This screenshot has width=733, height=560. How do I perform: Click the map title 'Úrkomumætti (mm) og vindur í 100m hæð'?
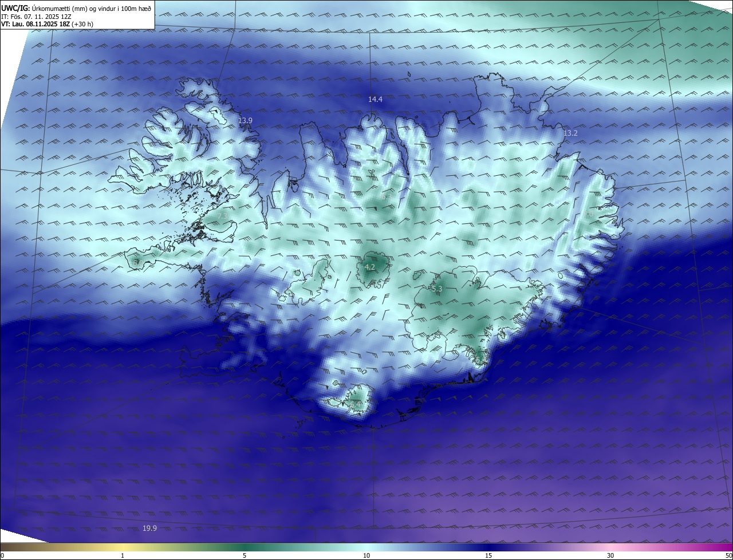[x=90, y=8]
